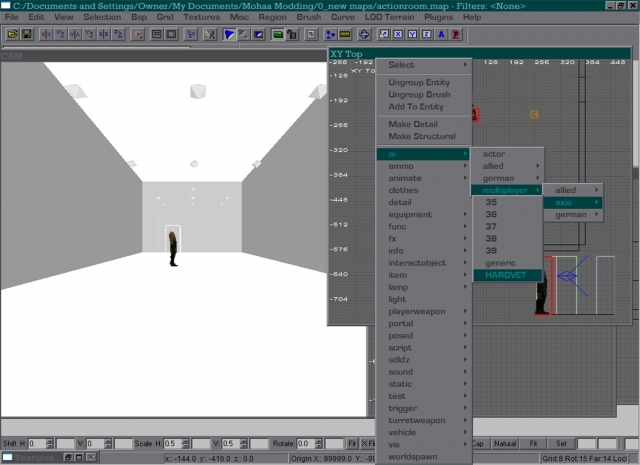Viewport: 640px width, 465px height.
Task: Select worldspawn in context menu
Action: (x=424, y=457)
